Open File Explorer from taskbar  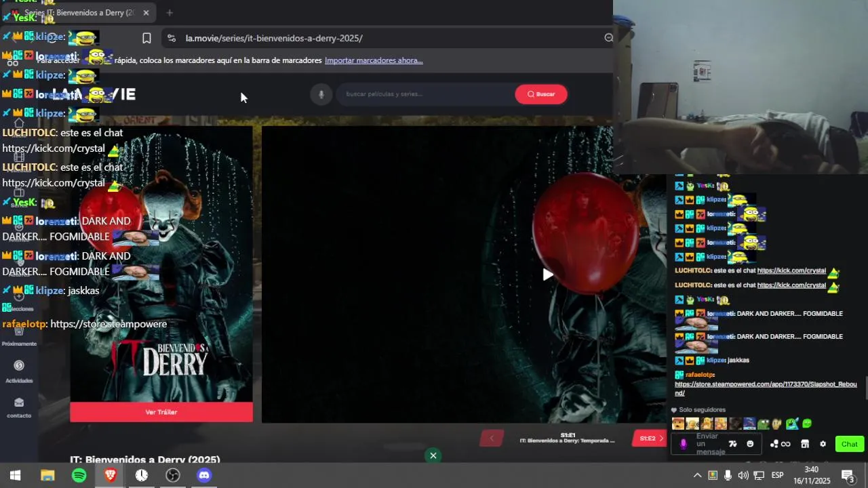coord(47,475)
